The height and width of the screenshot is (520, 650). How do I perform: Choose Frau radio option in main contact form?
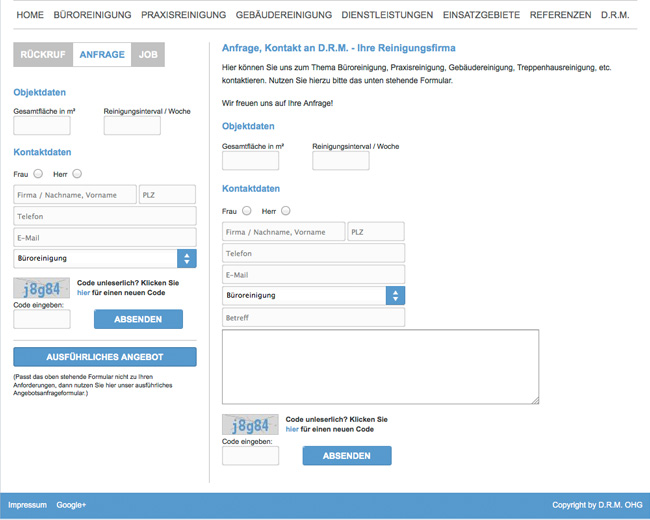[x=247, y=211]
